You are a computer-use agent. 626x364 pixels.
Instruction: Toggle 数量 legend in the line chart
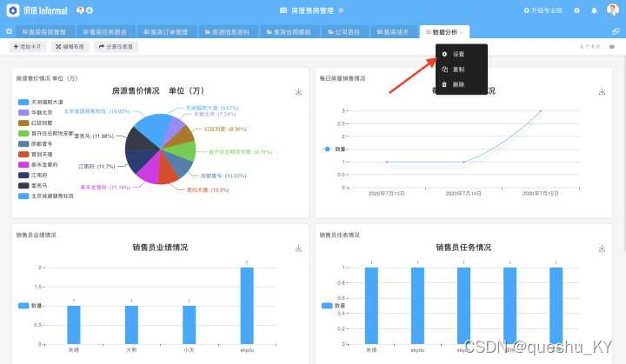(334, 149)
